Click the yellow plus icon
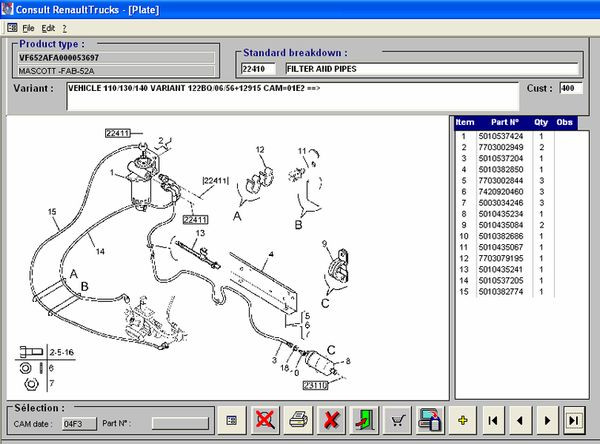 pyautogui.click(x=464, y=420)
